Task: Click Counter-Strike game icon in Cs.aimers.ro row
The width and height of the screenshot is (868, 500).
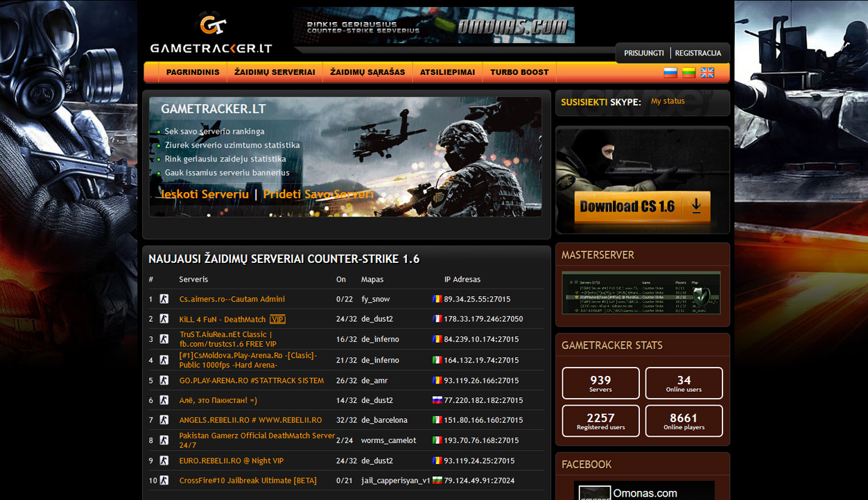Action: (164, 299)
